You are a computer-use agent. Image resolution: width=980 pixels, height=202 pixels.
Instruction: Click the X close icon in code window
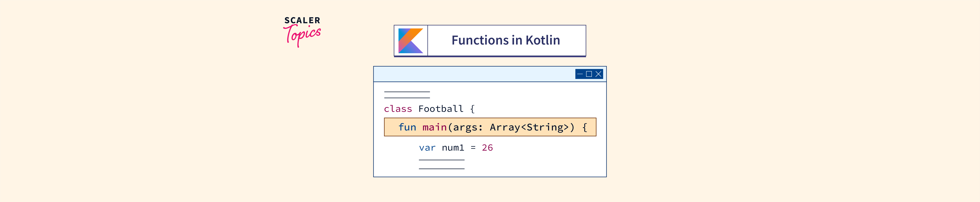click(598, 74)
